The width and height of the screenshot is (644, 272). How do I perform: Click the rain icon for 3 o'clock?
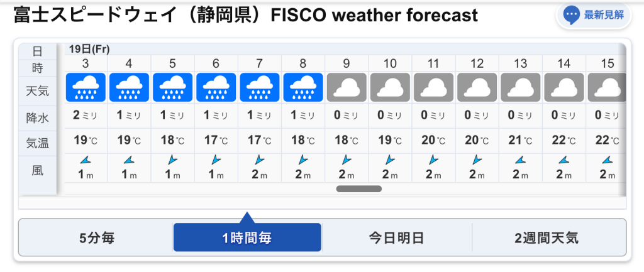[x=86, y=87]
